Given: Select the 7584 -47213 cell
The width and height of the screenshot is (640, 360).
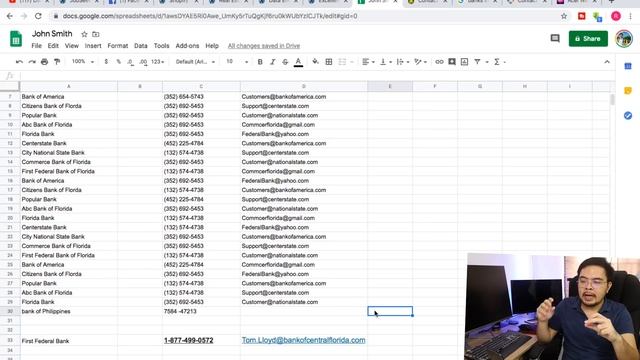Looking at the screenshot, I should (201, 311).
